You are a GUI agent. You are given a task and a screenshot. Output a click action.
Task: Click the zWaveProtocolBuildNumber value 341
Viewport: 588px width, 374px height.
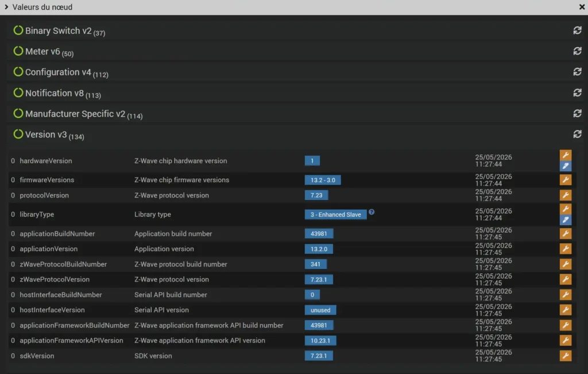click(x=315, y=264)
